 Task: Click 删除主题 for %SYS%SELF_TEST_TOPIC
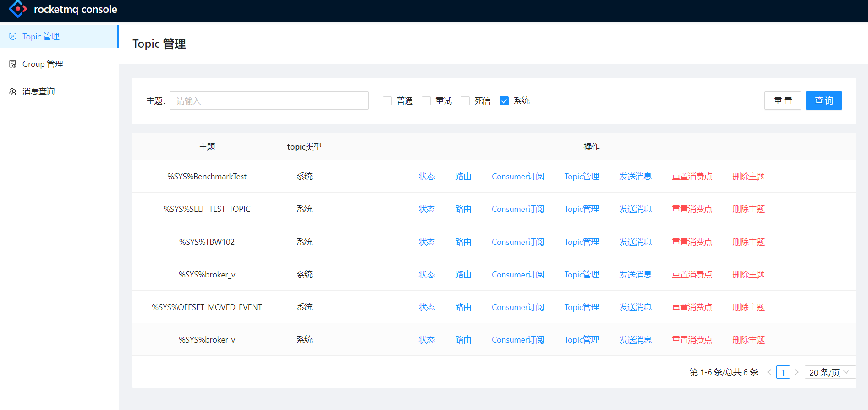pyautogui.click(x=749, y=209)
